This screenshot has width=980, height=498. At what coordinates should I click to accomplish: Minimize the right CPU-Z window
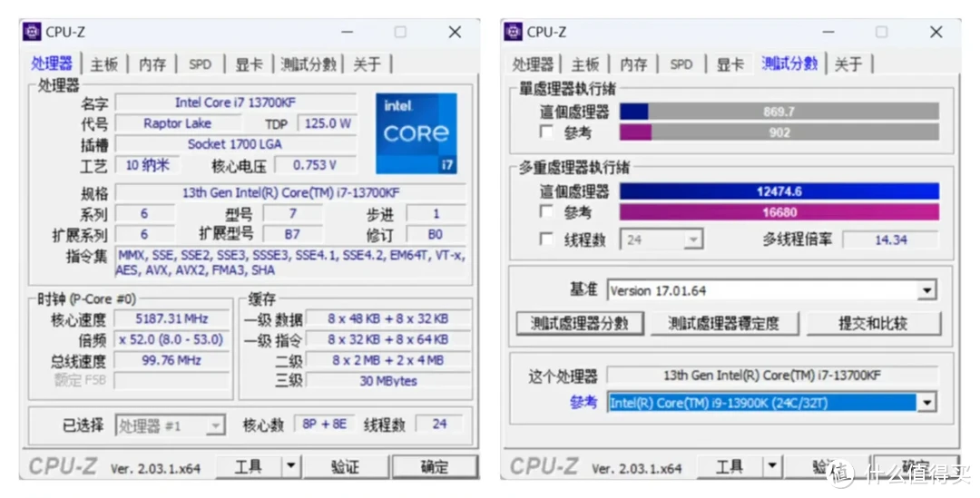(x=828, y=32)
